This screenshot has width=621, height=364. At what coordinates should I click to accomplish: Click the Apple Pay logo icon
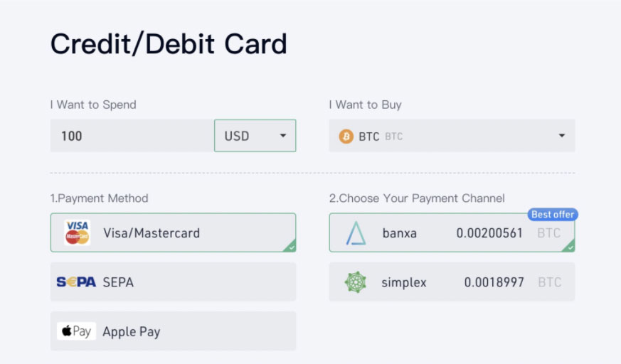click(x=76, y=331)
